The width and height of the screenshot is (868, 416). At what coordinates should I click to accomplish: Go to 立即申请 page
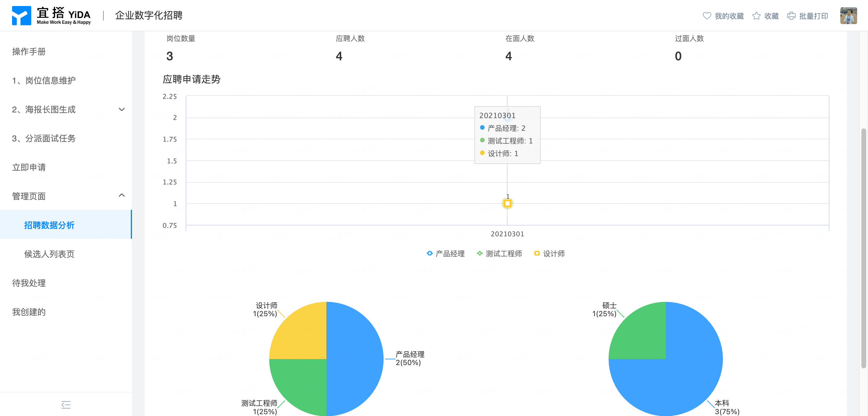click(29, 167)
